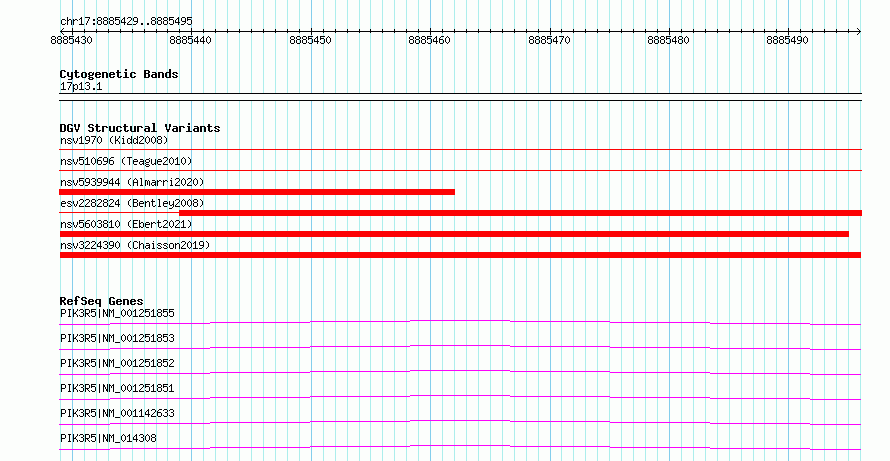The height and width of the screenshot is (461, 890).
Task: Click the thick red bar under nsv3224390
Action: coord(460,255)
